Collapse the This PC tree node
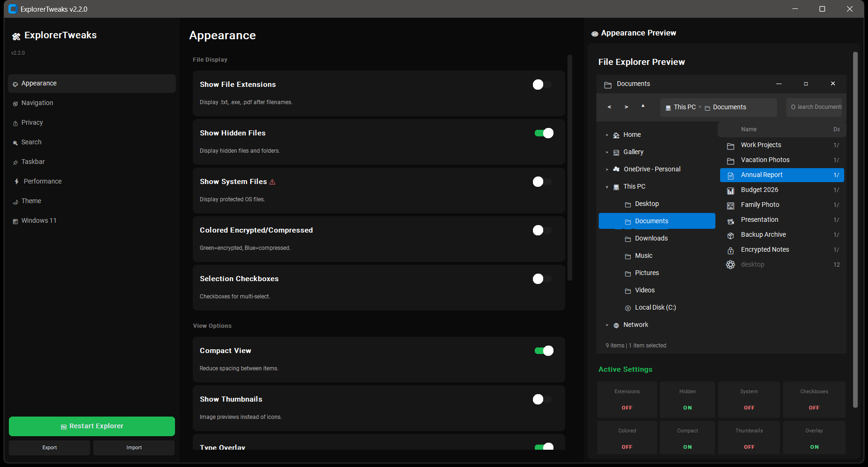Viewport: 868px width, 467px height. click(607, 186)
